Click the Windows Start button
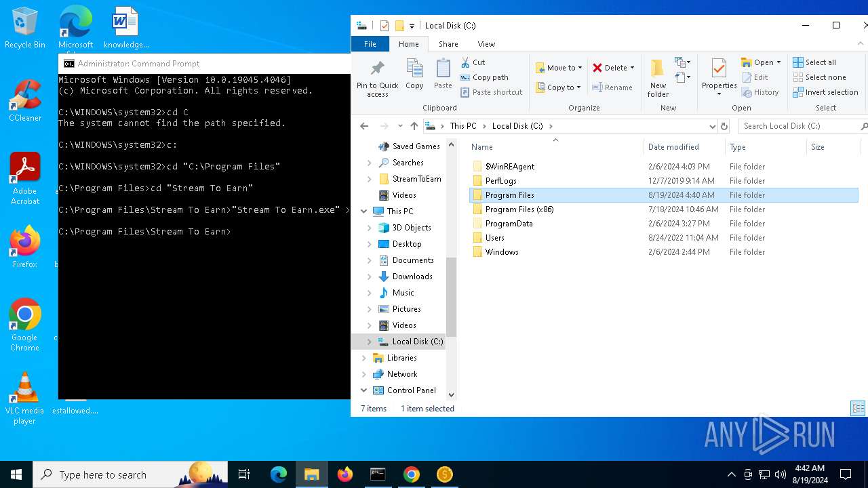The width and height of the screenshot is (868, 488). 16,474
